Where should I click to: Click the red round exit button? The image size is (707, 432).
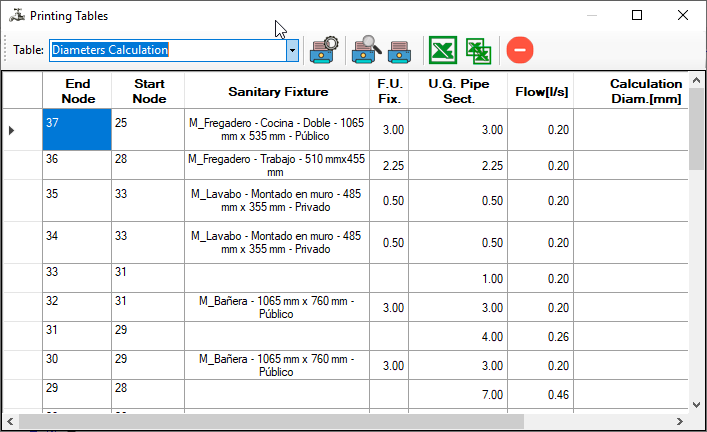pos(519,50)
